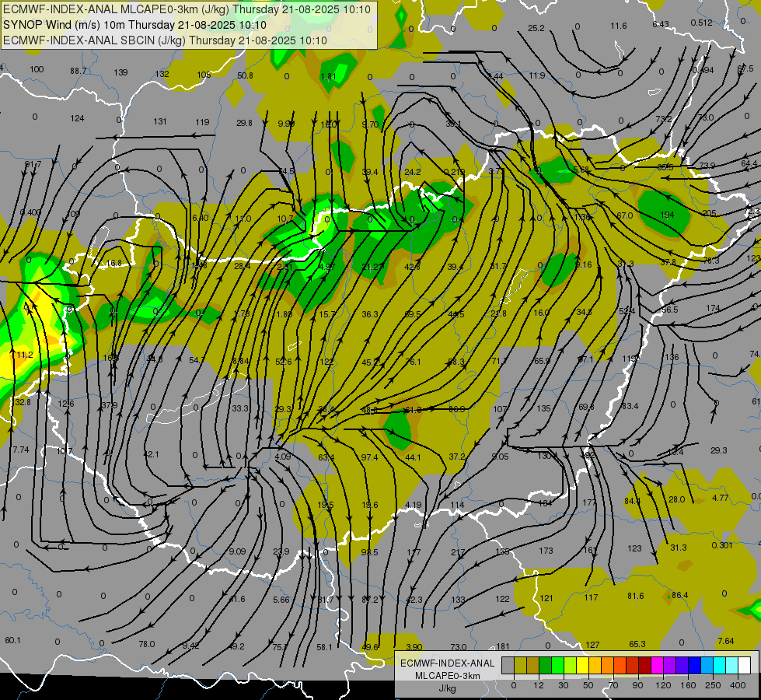The width and height of the screenshot is (761, 700).
Task: Click the map value '205'
Action: click(709, 213)
